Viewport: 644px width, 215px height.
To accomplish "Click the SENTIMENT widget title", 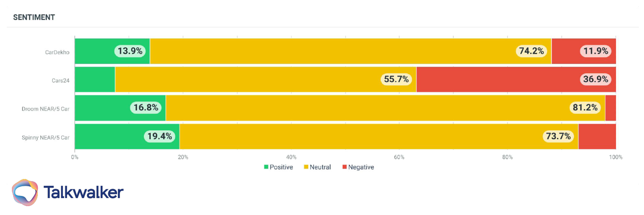I will tap(34, 18).
